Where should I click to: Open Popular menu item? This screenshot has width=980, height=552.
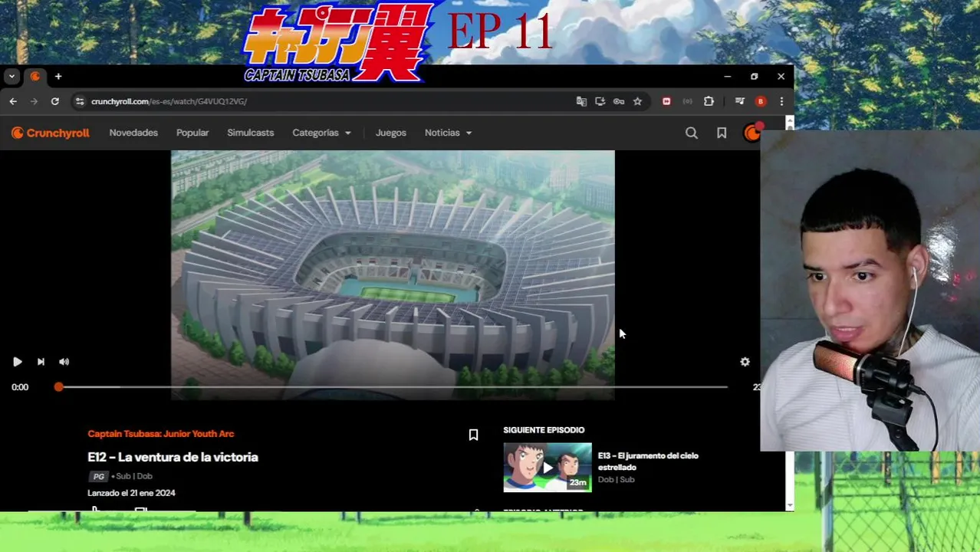pyautogui.click(x=192, y=133)
